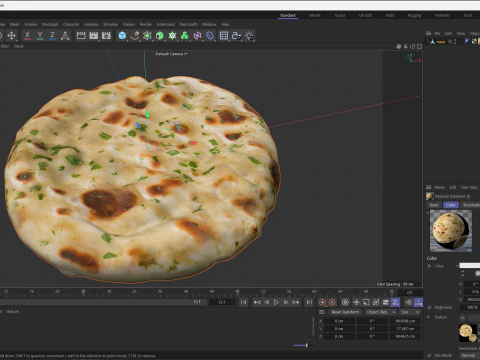This screenshot has width=480, height=360.
Task: Click the texture bitmap thumbnail
Action: click(x=468, y=333)
